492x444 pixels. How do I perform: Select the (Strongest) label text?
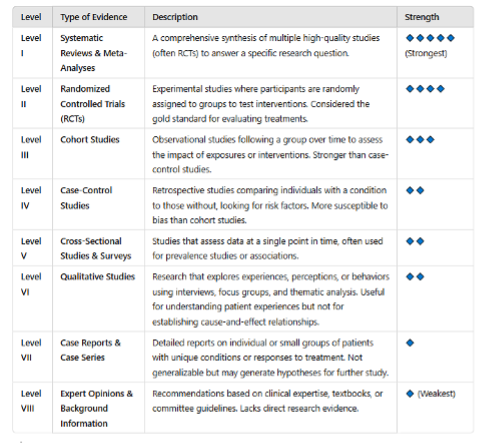[x=426, y=53]
